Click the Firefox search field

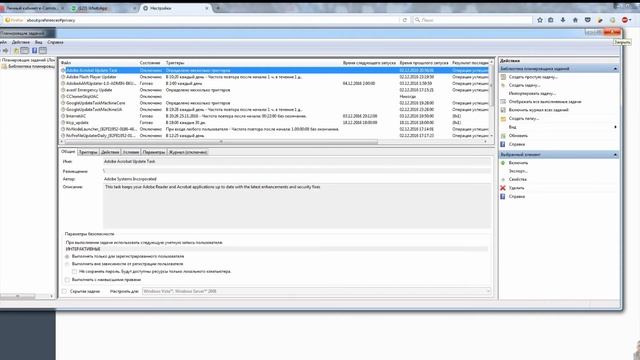click(x=473, y=20)
